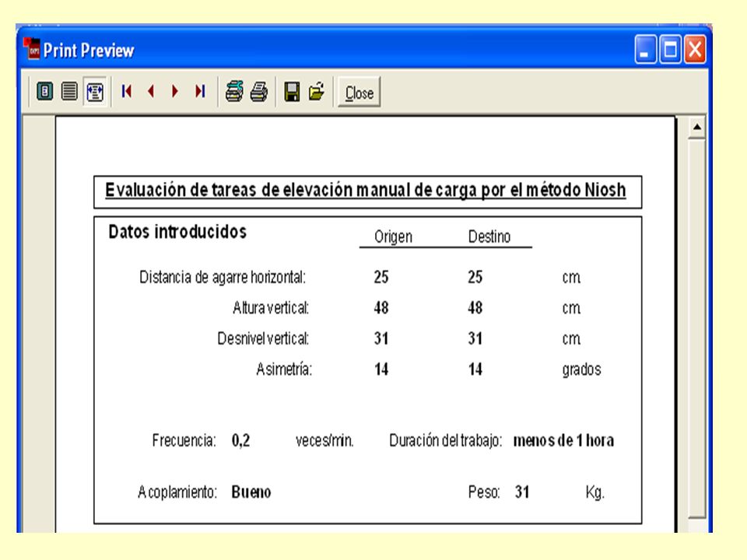Click the 'Bueno' coupling value

251,492
